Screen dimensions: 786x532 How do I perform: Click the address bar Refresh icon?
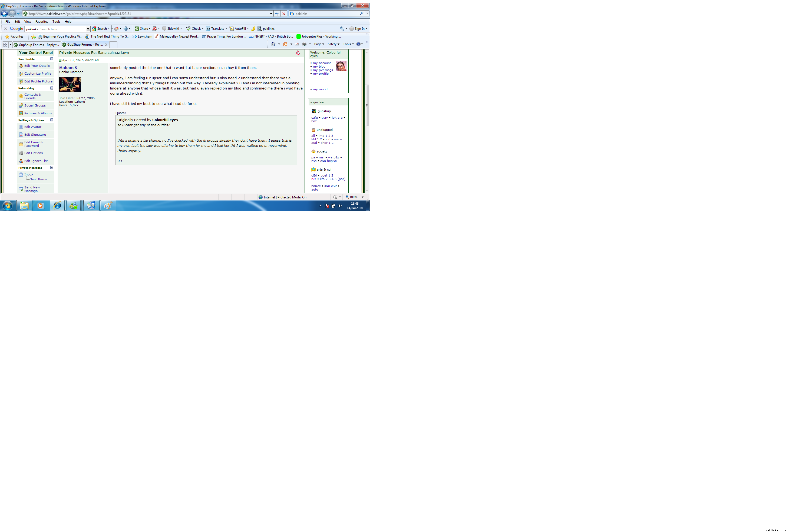point(277,14)
